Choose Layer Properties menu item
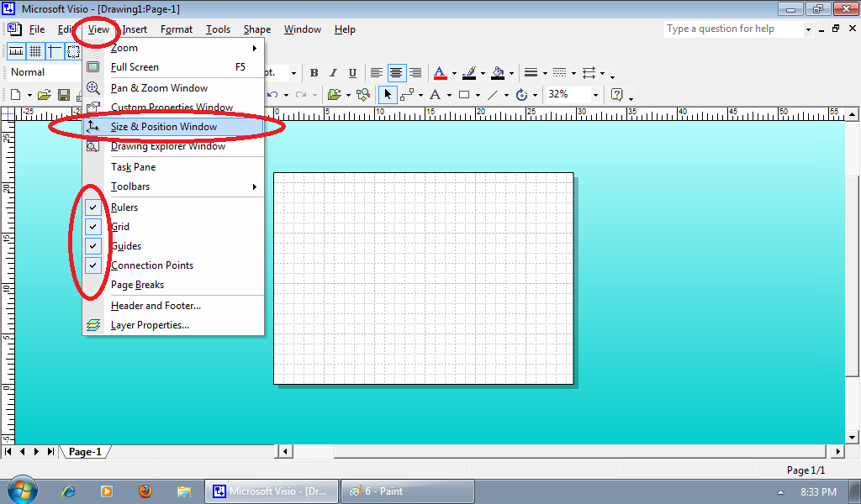The image size is (861, 504). [x=175, y=325]
